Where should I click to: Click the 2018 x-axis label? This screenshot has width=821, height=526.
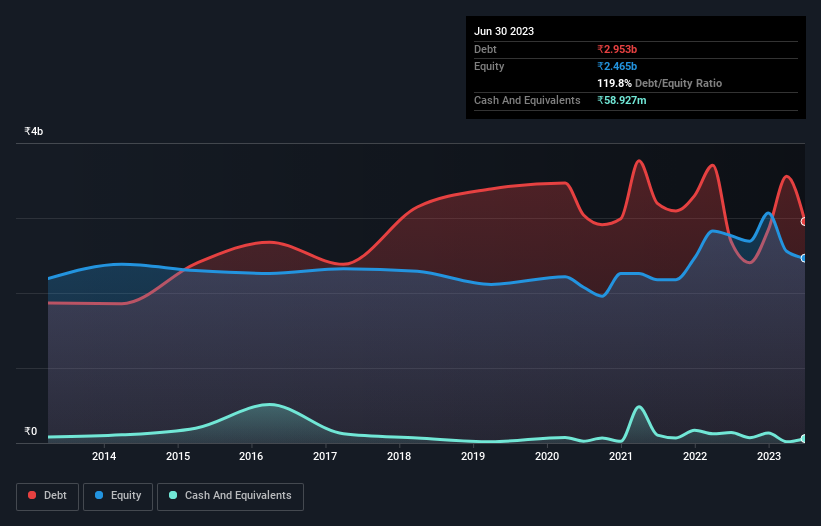coord(399,456)
